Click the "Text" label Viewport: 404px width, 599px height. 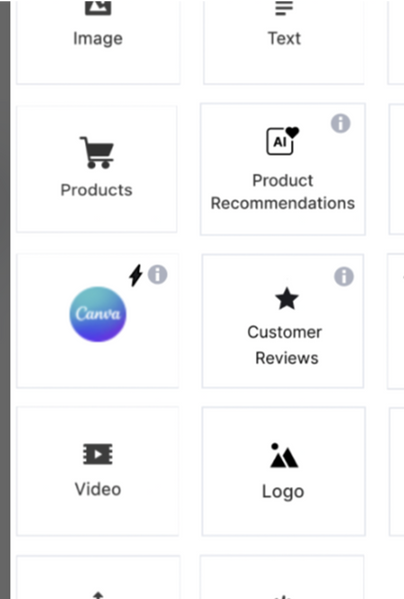click(284, 38)
